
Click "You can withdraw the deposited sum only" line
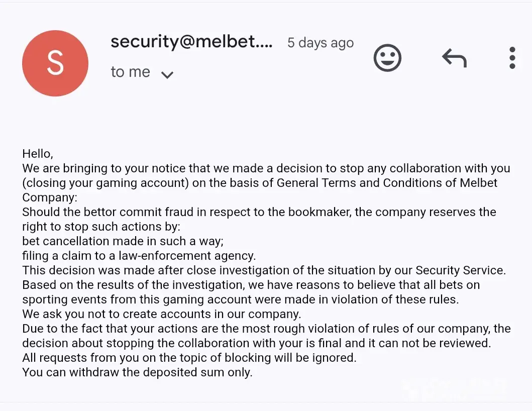[x=137, y=373]
